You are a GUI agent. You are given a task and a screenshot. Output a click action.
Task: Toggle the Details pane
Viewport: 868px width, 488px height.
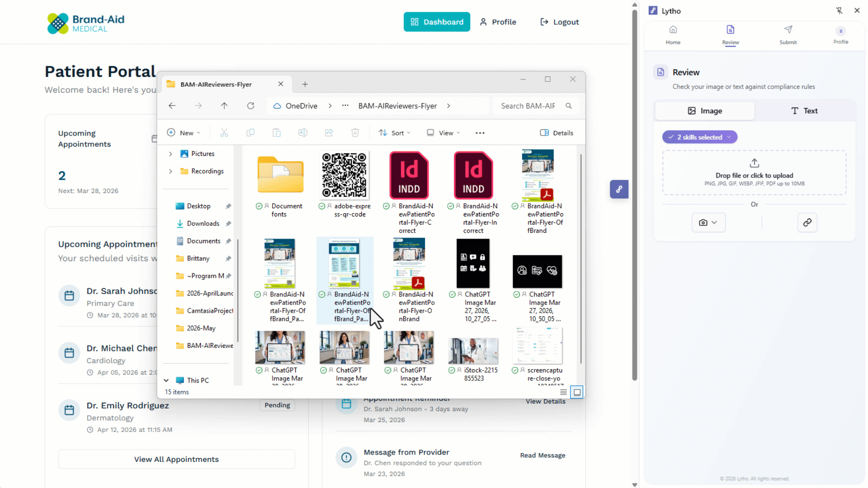[x=557, y=133]
